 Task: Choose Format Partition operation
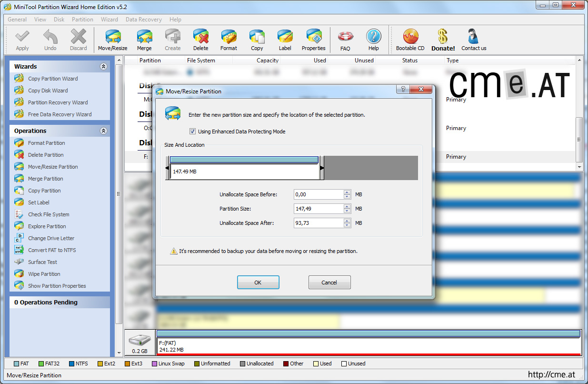click(x=46, y=143)
